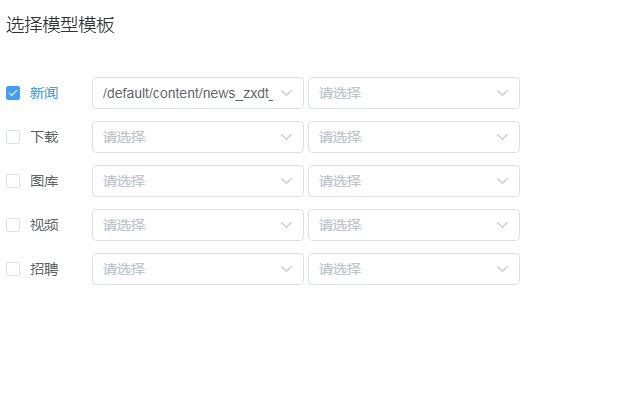Expand second template dropdown in 招聘 row
This screenshot has width=640, height=408.
(x=413, y=269)
